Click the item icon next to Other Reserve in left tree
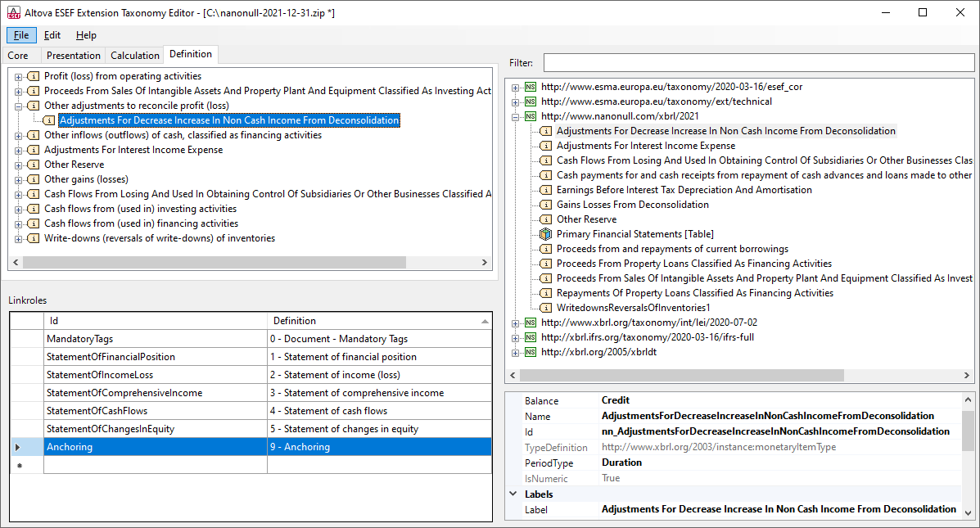The width and height of the screenshot is (980, 528). [x=34, y=165]
